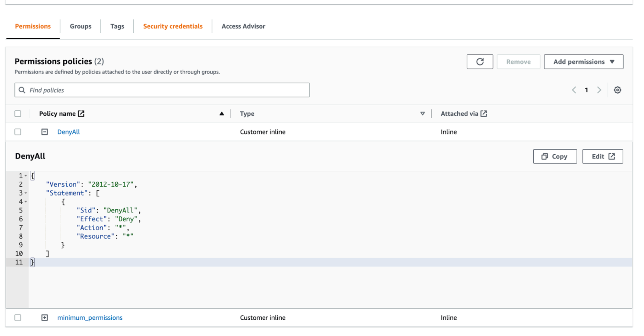This screenshot has height=336, width=644.
Task: Expand the minimum_permissions policy
Action: 44,317
